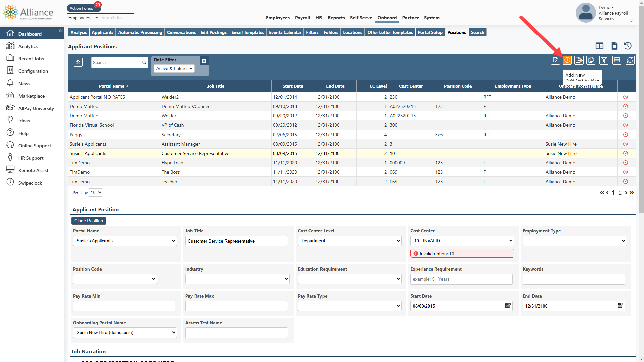Click the Experience Requirement input field

click(461, 279)
